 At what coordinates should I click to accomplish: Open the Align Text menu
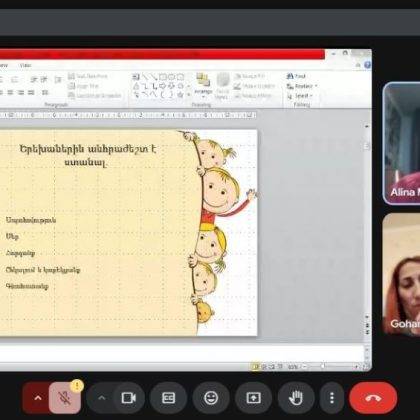coord(84,86)
